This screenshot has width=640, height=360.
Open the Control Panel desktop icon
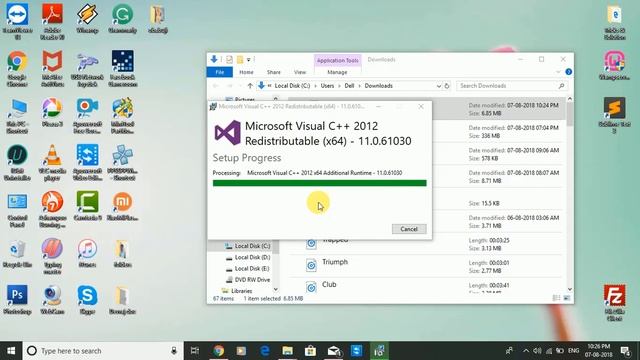click(x=17, y=209)
